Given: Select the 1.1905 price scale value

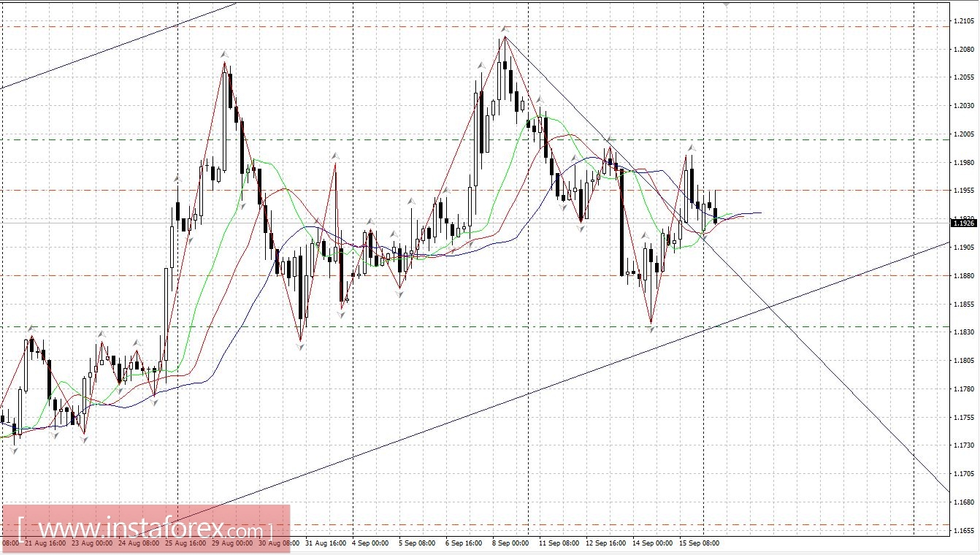Looking at the screenshot, I should tap(965, 248).
